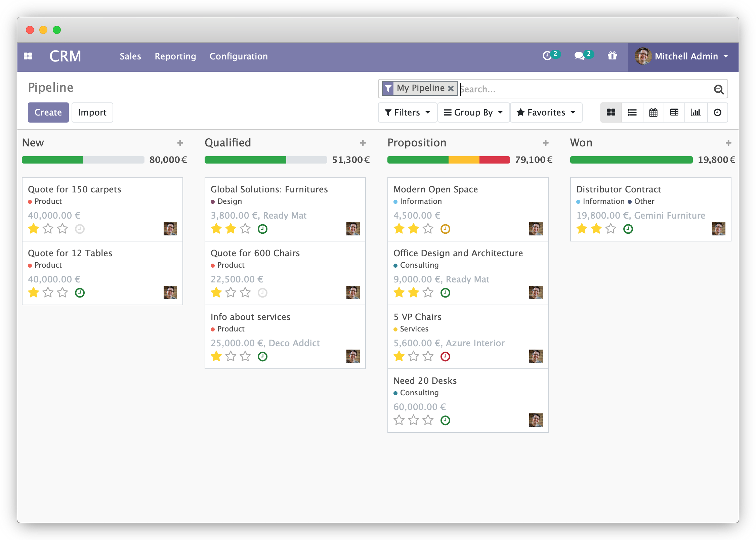Open the Reporting menu
756x540 pixels.
(175, 56)
